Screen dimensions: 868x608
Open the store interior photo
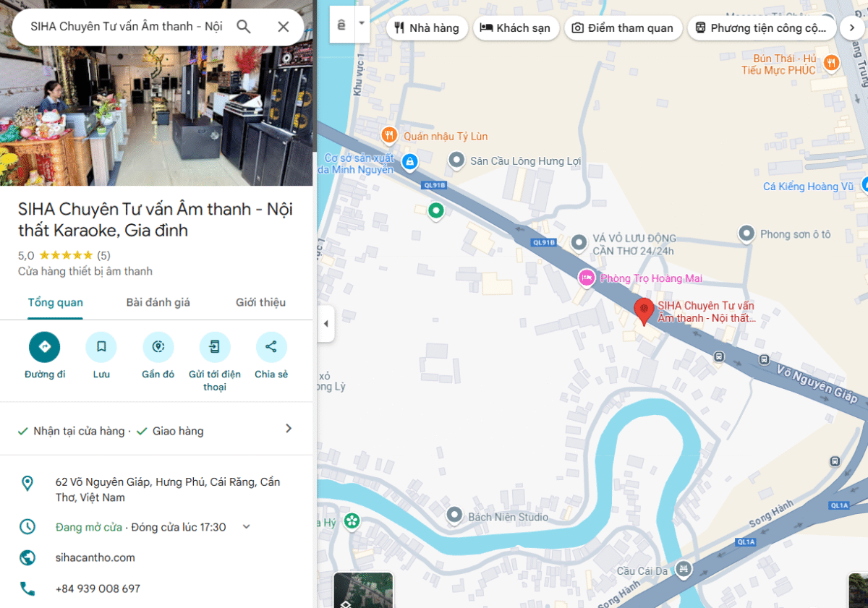pyautogui.click(x=156, y=116)
